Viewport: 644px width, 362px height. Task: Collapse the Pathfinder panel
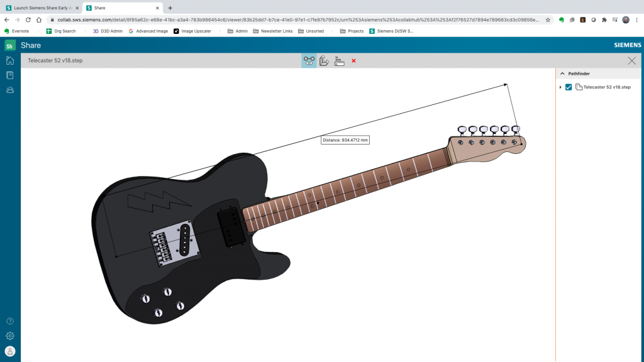pos(562,74)
